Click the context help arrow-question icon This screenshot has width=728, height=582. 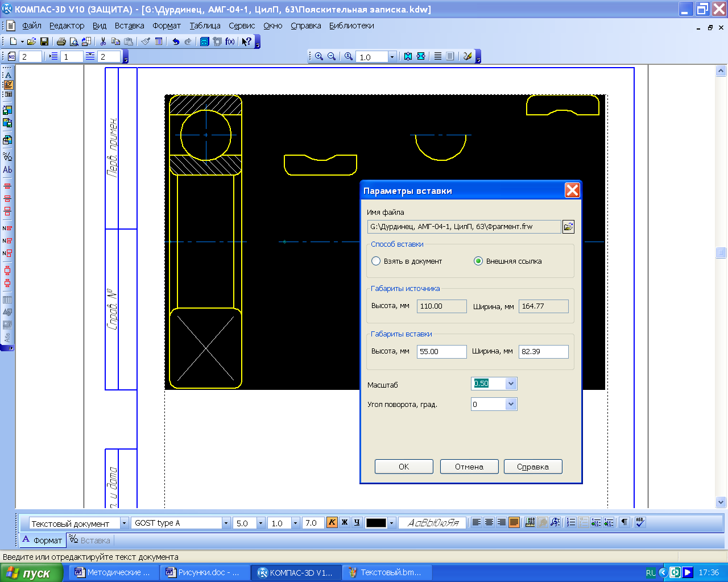(246, 41)
